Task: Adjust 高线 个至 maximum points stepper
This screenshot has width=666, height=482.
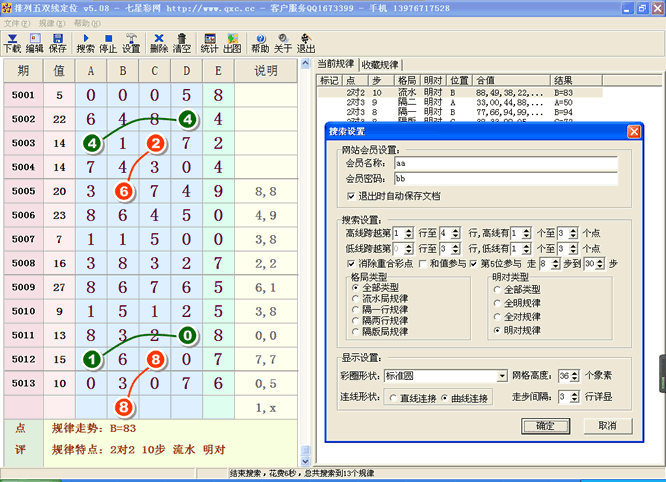Action: (x=573, y=233)
